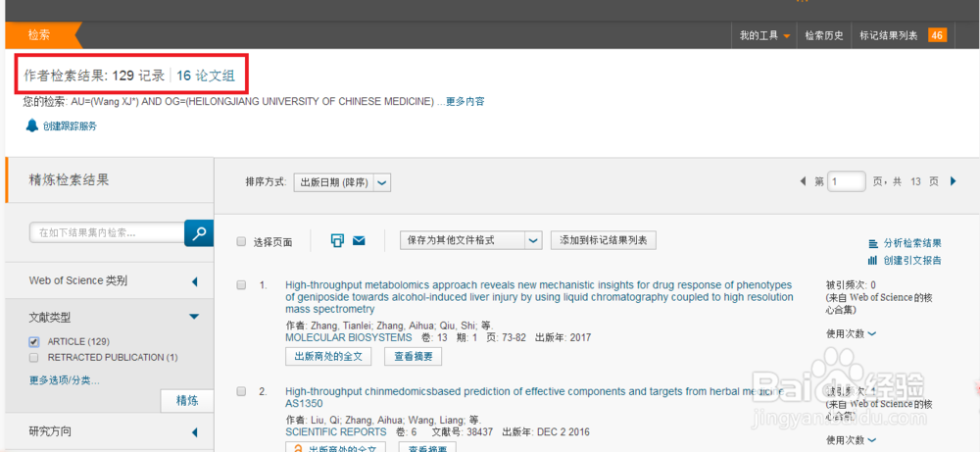Viewport: 980px width, 452px height.
Task: Select the checkbox for result 1
Action: (x=241, y=285)
